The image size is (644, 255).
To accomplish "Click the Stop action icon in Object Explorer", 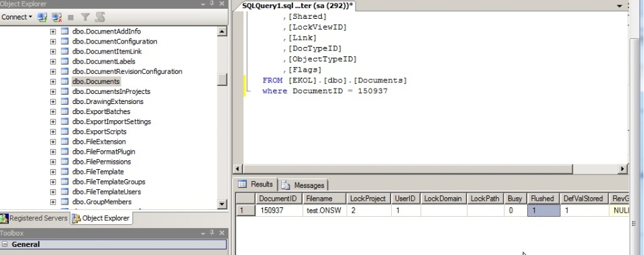I will [x=70, y=17].
